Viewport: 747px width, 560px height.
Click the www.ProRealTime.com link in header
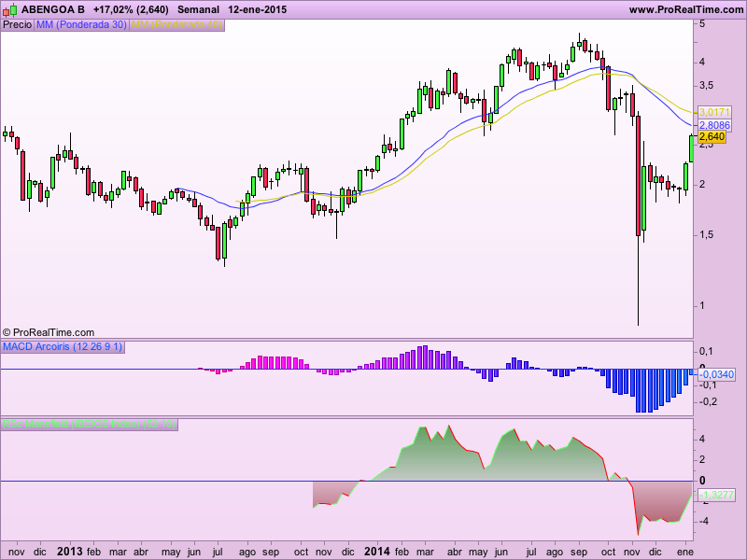[x=686, y=9]
